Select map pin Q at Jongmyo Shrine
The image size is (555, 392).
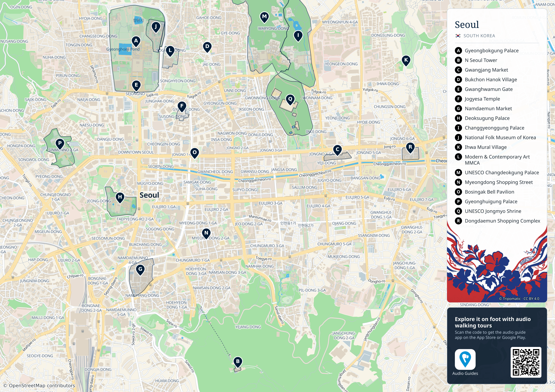(290, 100)
